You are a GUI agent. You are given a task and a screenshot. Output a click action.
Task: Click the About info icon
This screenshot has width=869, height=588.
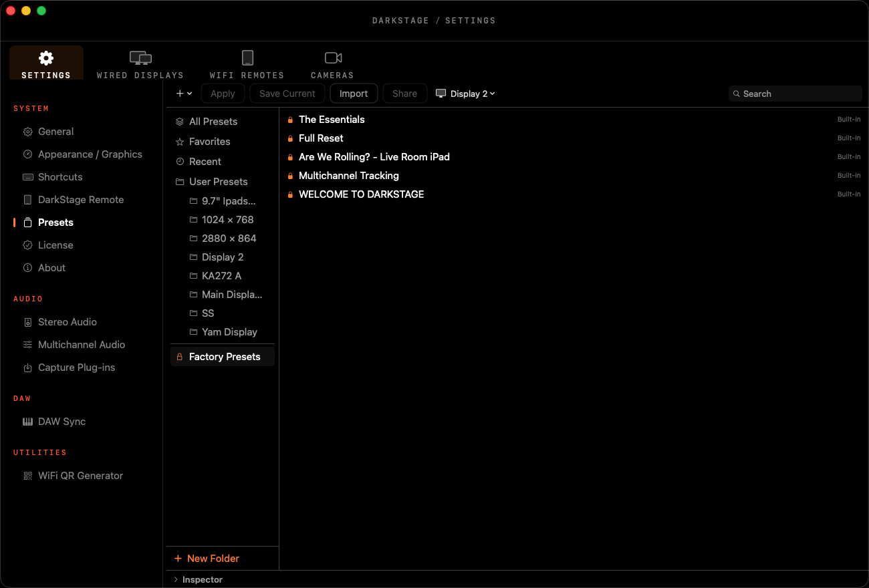tap(27, 268)
